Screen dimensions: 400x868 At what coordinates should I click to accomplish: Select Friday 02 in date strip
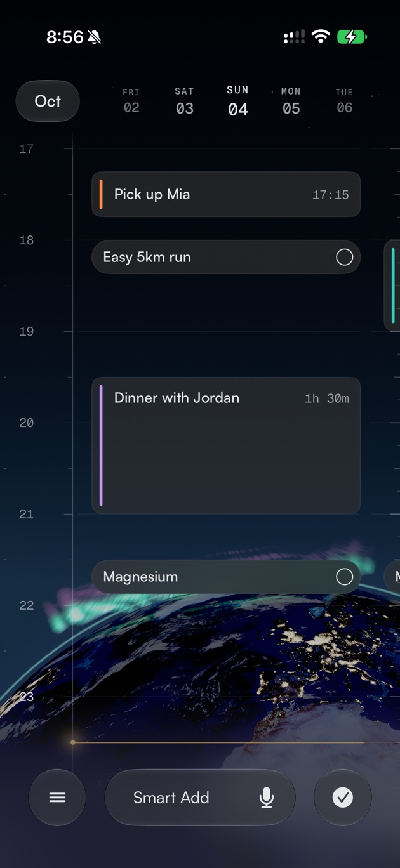131,101
